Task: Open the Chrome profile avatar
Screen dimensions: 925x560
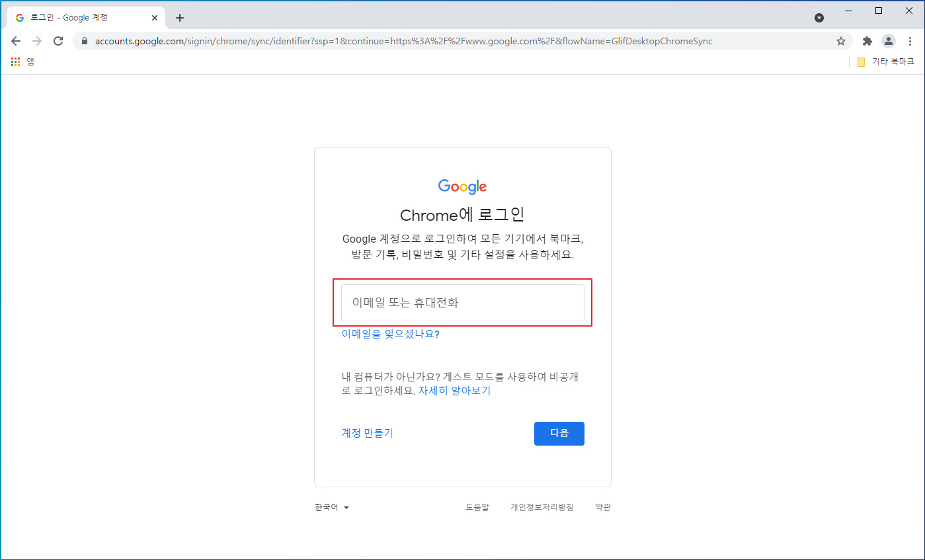Action: click(x=889, y=41)
